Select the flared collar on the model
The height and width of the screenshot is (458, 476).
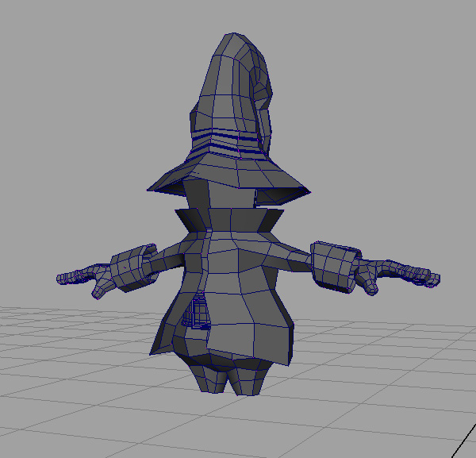[x=230, y=221]
